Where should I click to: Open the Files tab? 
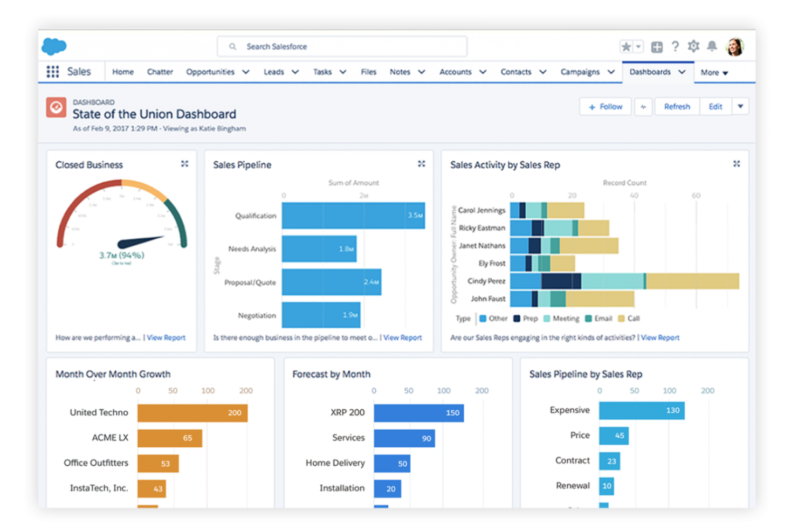(x=369, y=72)
